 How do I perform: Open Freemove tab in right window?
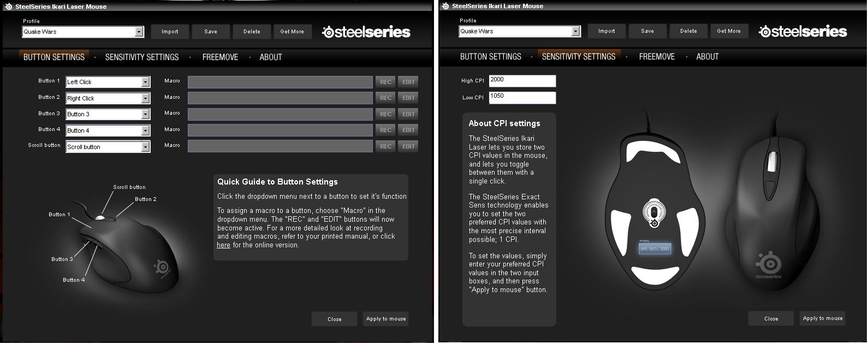pos(657,56)
